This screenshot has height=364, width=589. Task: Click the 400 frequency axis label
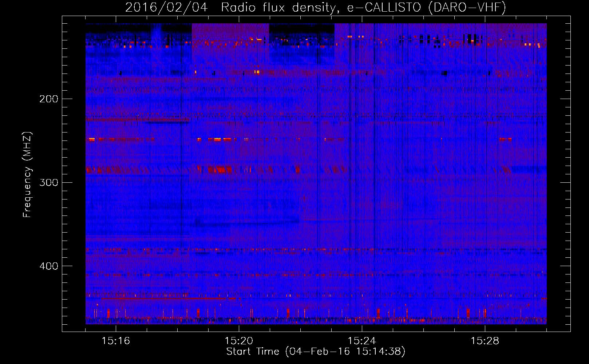(49, 266)
